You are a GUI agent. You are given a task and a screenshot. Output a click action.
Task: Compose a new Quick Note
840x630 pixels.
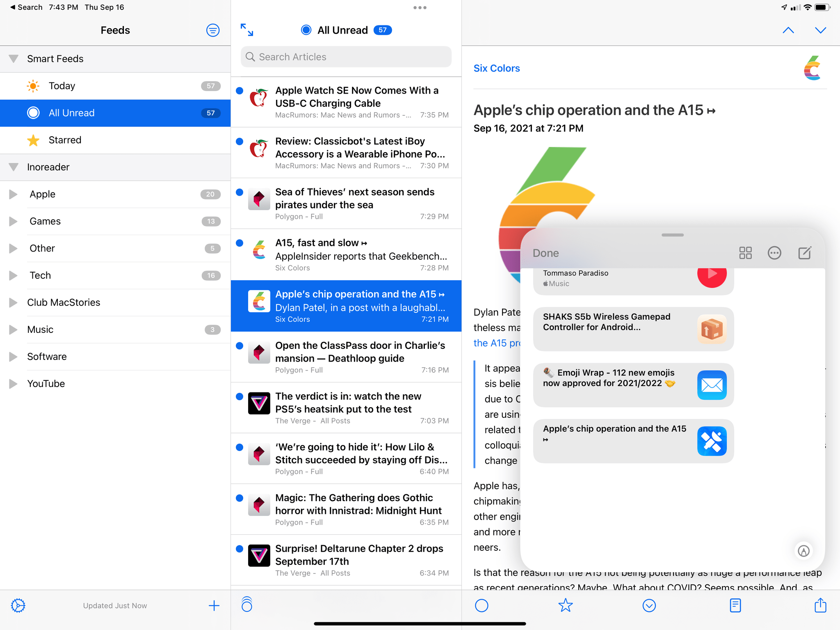coord(804,253)
